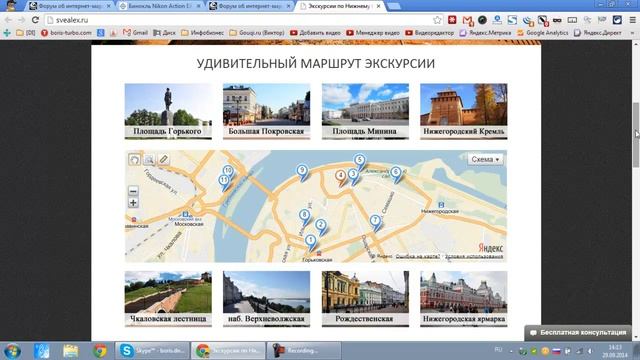Click the Ошибка на карте? link
This screenshot has width=640, height=360.
point(418,256)
